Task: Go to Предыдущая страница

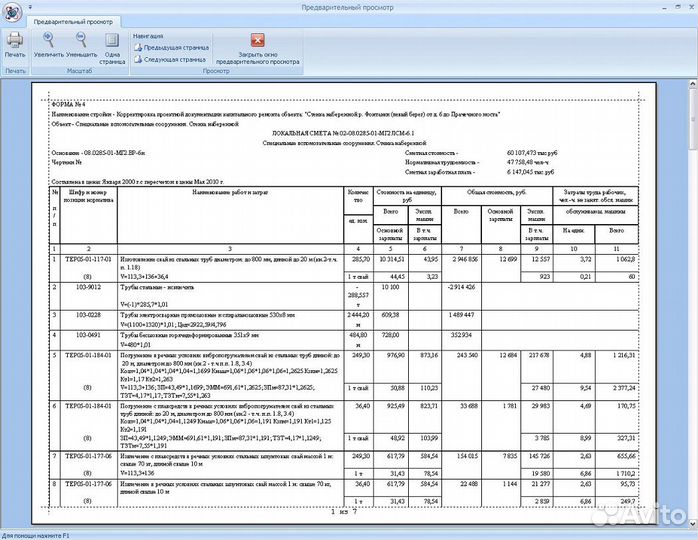Action: [171, 47]
